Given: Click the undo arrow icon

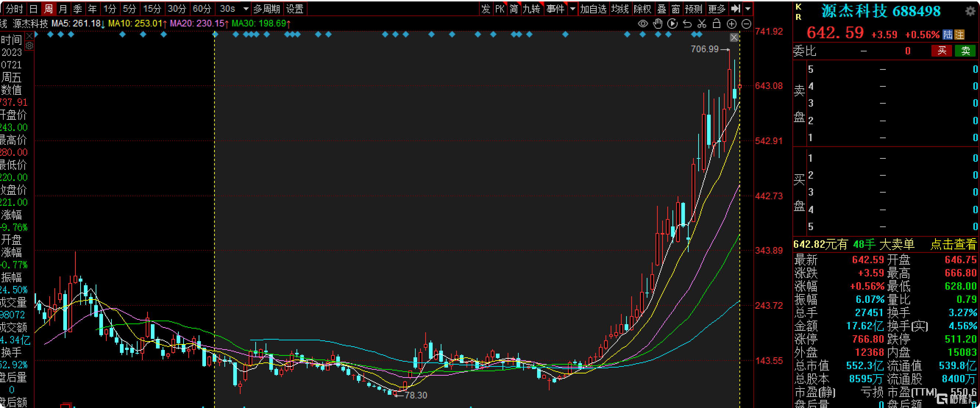Looking at the screenshot, I should [687, 24].
